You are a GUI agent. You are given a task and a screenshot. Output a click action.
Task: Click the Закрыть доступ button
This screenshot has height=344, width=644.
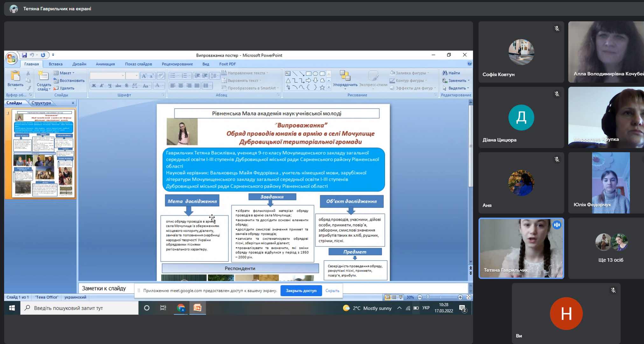coord(301,290)
